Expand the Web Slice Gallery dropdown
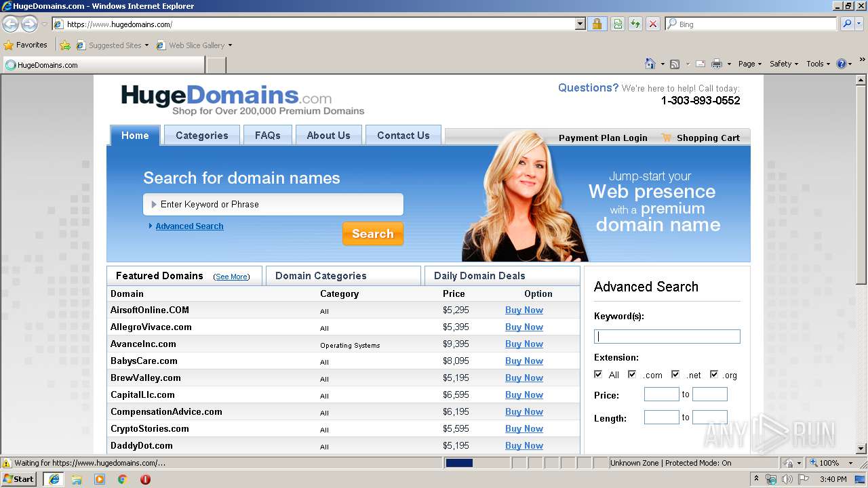This screenshot has width=868, height=488. click(230, 45)
